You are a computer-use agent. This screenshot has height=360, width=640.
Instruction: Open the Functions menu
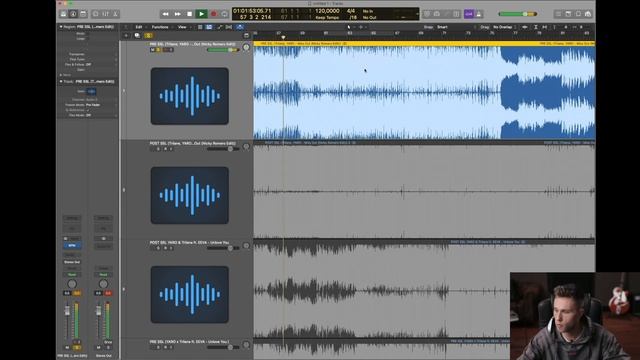pyautogui.click(x=160, y=27)
